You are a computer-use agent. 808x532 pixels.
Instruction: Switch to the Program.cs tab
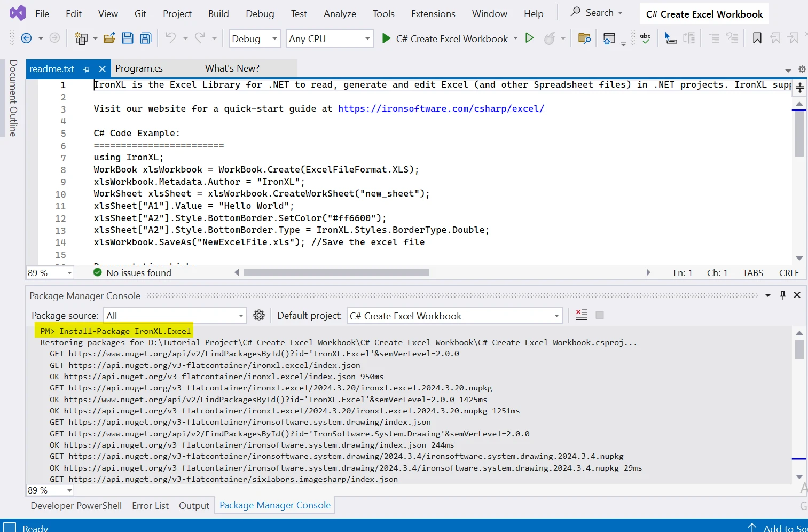click(139, 68)
